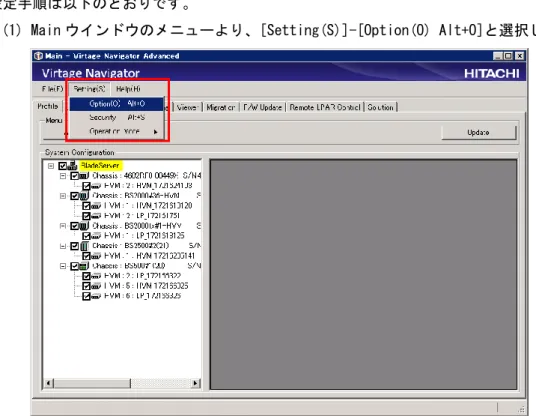The image size is (536, 416).
Task: Select the highlighted BladeServer label
Action: pos(100,166)
